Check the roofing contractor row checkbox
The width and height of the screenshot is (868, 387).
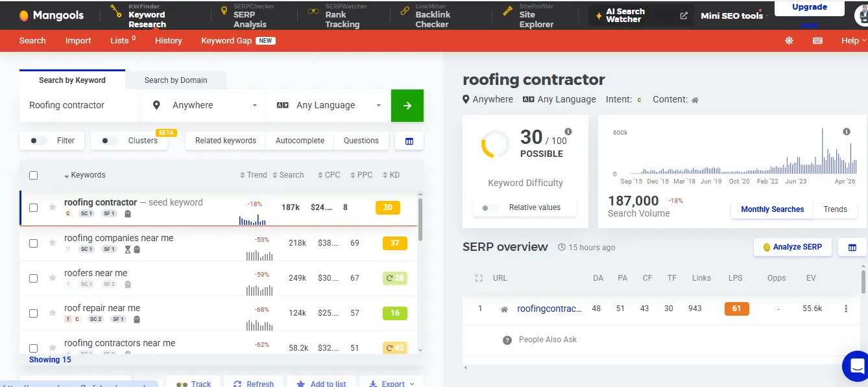(x=34, y=208)
